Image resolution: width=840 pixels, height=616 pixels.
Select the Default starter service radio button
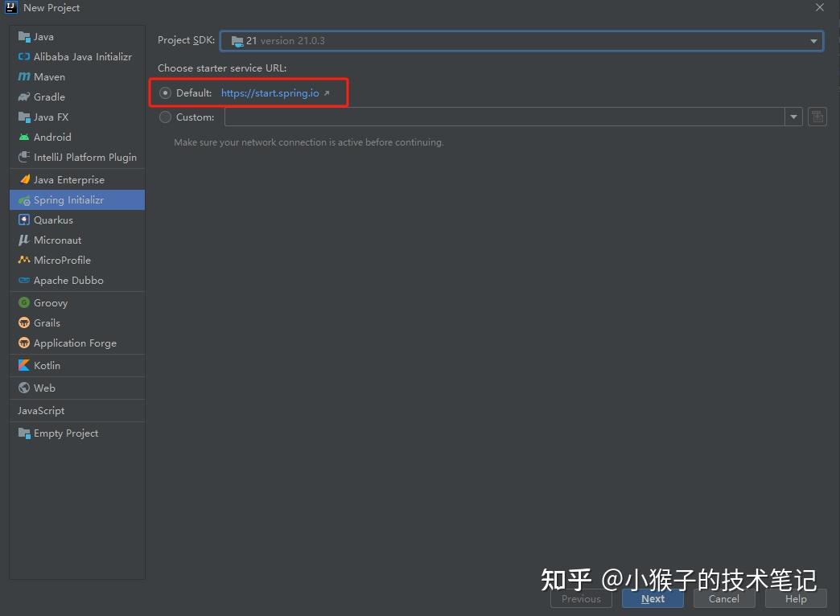coord(165,92)
